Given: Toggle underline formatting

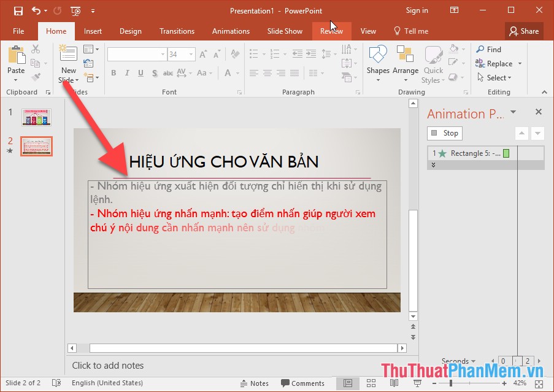Looking at the screenshot, I should coord(140,72).
